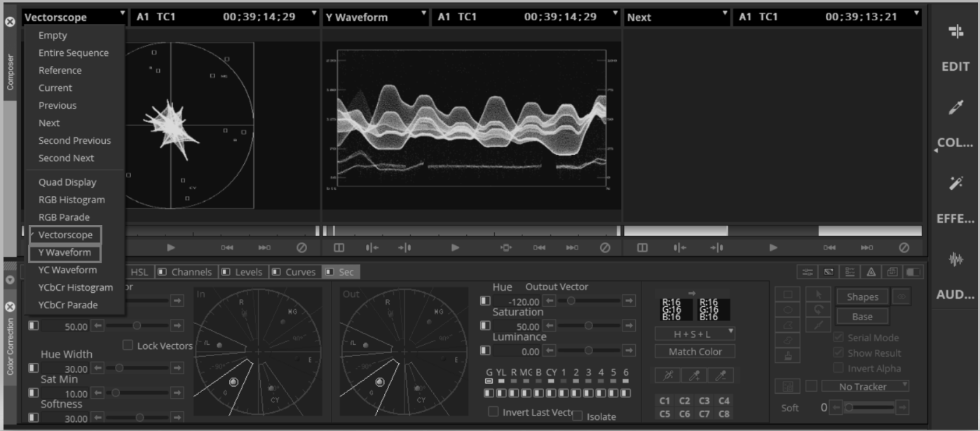Select RGB Parade menu option
The height and width of the screenshot is (431, 980).
[64, 217]
